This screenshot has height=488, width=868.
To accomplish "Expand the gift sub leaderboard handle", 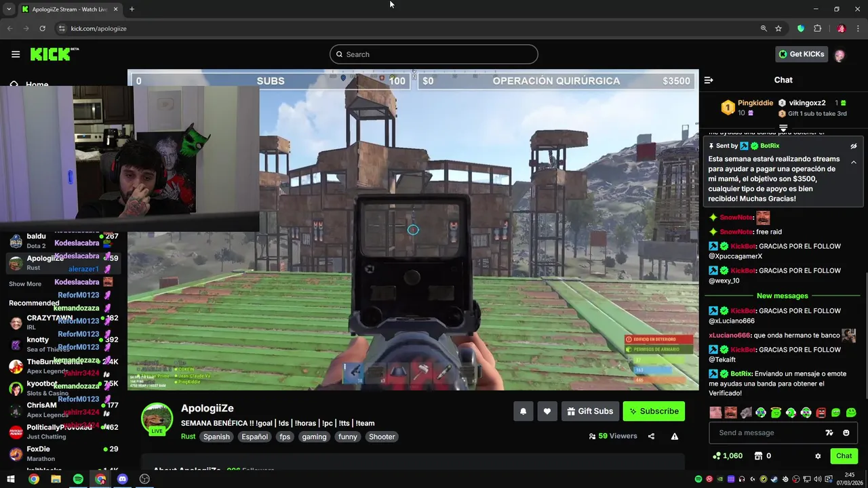I will pyautogui.click(x=783, y=127).
